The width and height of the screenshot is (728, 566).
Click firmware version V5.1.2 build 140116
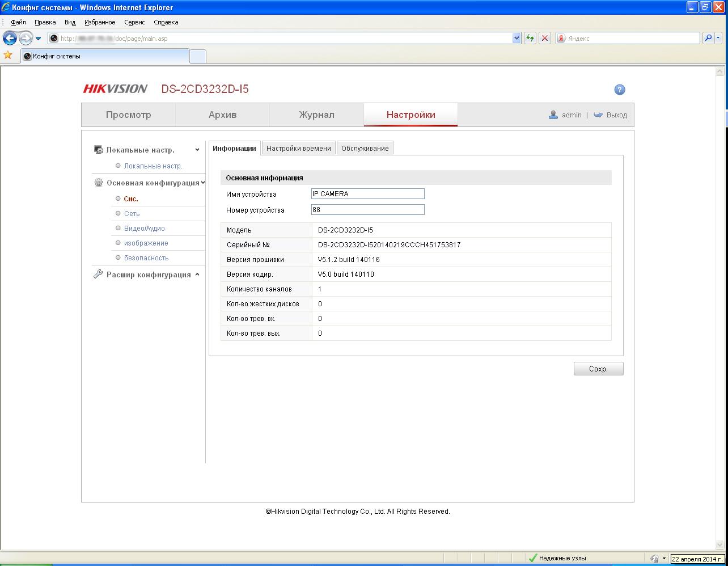(x=349, y=260)
